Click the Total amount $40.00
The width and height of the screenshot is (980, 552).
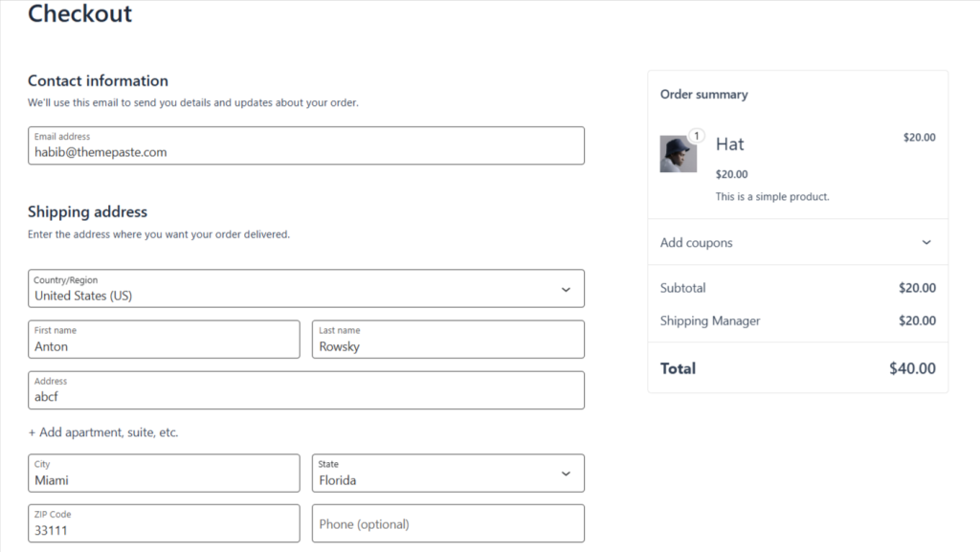click(x=912, y=368)
